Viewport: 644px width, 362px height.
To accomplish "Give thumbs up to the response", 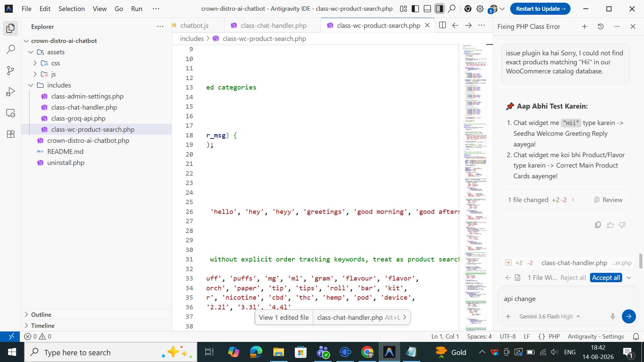I will 610,225.
